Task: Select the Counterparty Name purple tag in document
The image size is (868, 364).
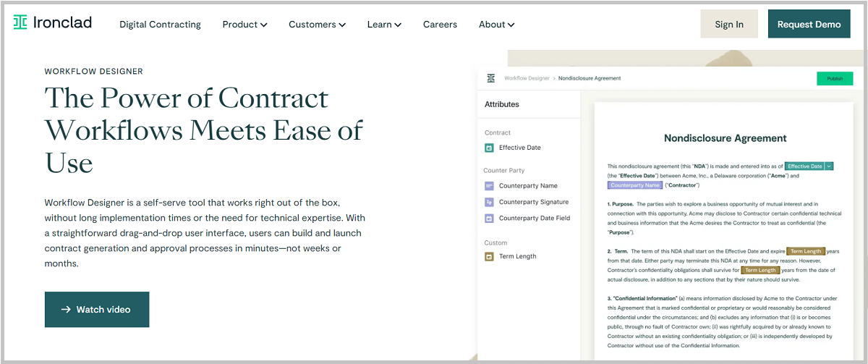Action: pos(635,185)
